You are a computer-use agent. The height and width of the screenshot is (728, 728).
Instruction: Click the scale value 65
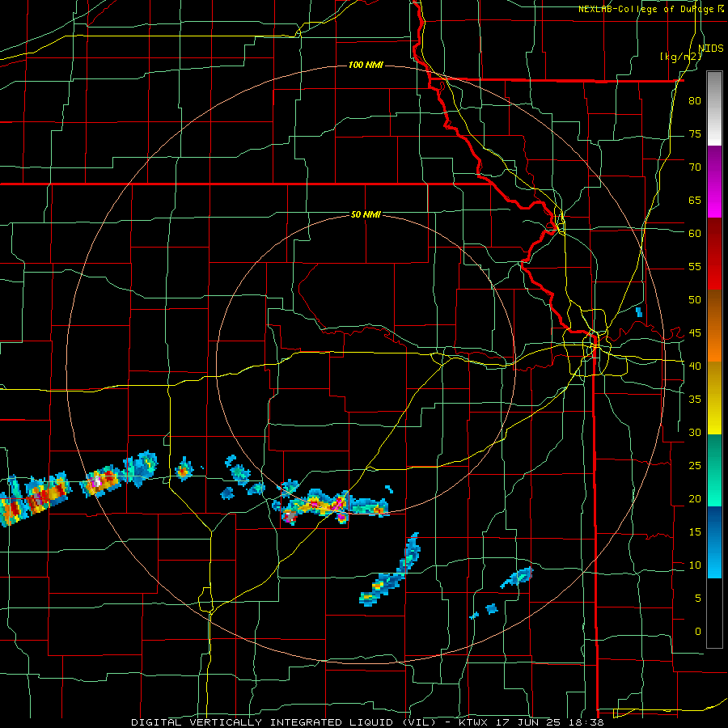pyautogui.click(x=695, y=201)
